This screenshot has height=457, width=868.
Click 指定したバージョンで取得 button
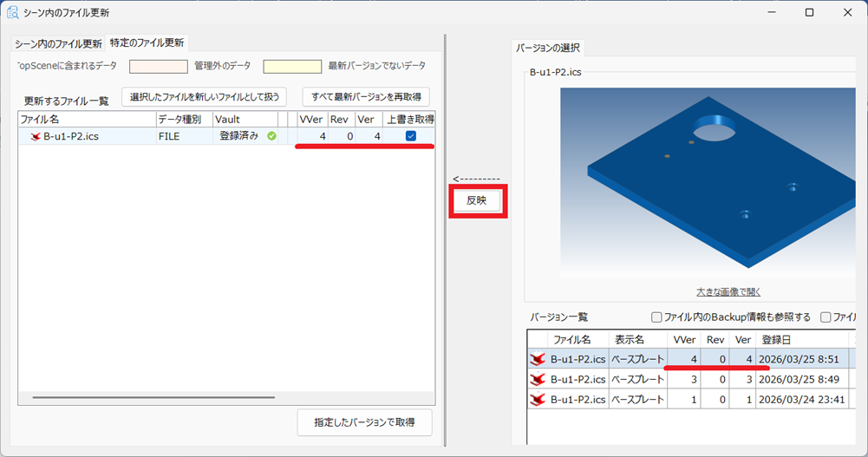click(364, 423)
